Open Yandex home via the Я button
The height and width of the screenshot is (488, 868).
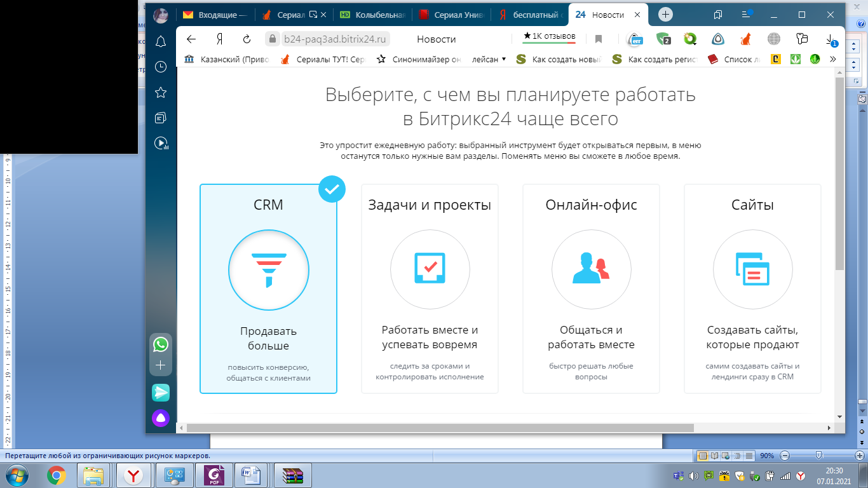(x=219, y=39)
